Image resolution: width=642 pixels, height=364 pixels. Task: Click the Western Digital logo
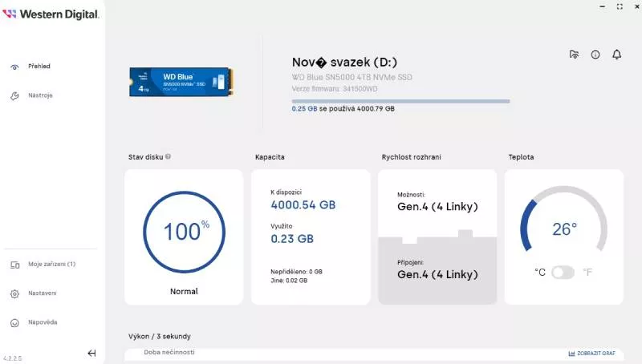coord(51,14)
